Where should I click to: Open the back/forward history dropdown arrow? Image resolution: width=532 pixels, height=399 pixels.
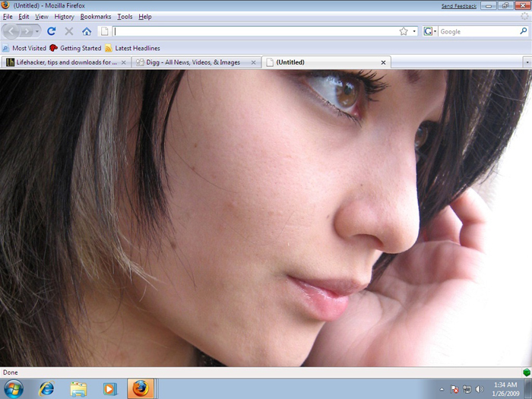pyautogui.click(x=37, y=32)
